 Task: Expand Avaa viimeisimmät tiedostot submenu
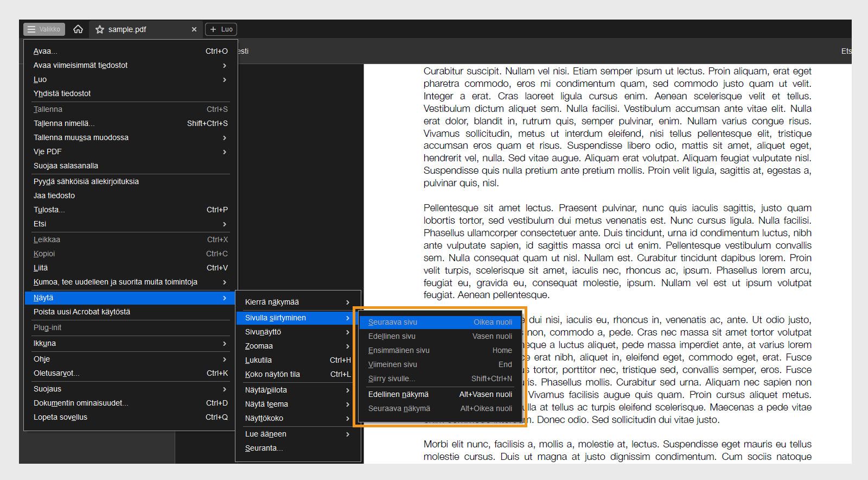click(x=130, y=65)
